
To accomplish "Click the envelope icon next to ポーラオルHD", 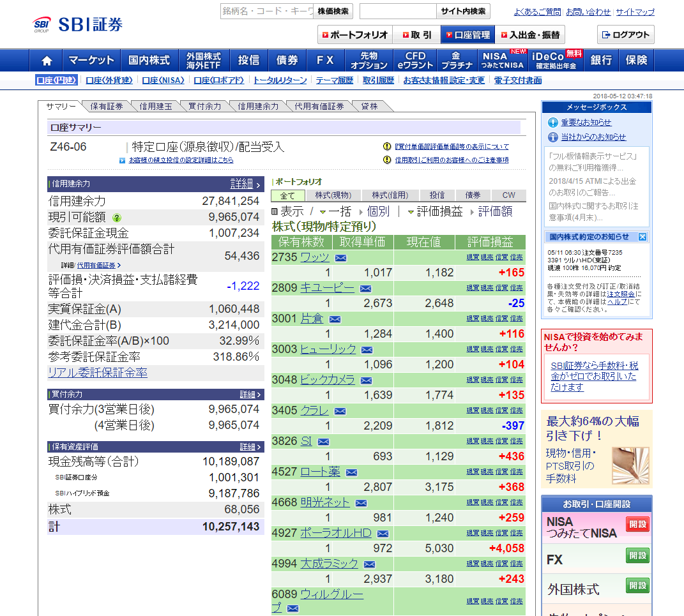I will click(383, 534).
